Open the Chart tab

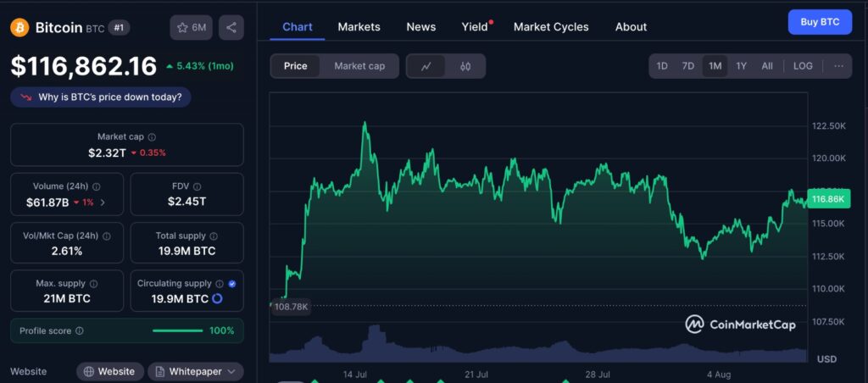(x=298, y=26)
